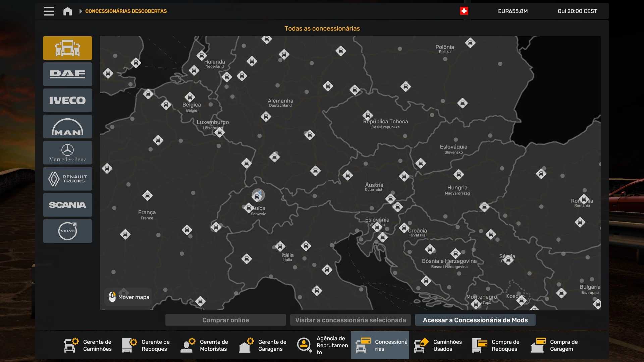Viewport: 644px width, 362px height.
Task: Open Caminhões Usados tab
Action: (x=438, y=345)
